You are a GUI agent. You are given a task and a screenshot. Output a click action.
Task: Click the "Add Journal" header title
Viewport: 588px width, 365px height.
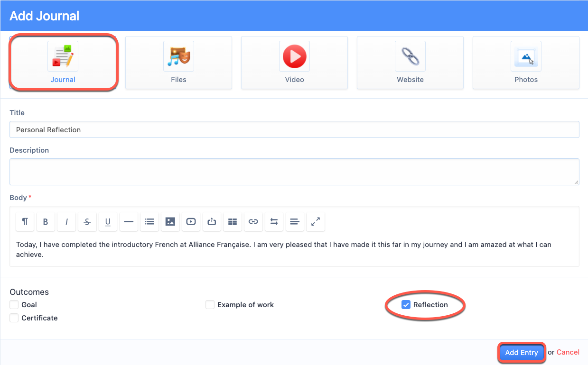pyautogui.click(x=45, y=16)
